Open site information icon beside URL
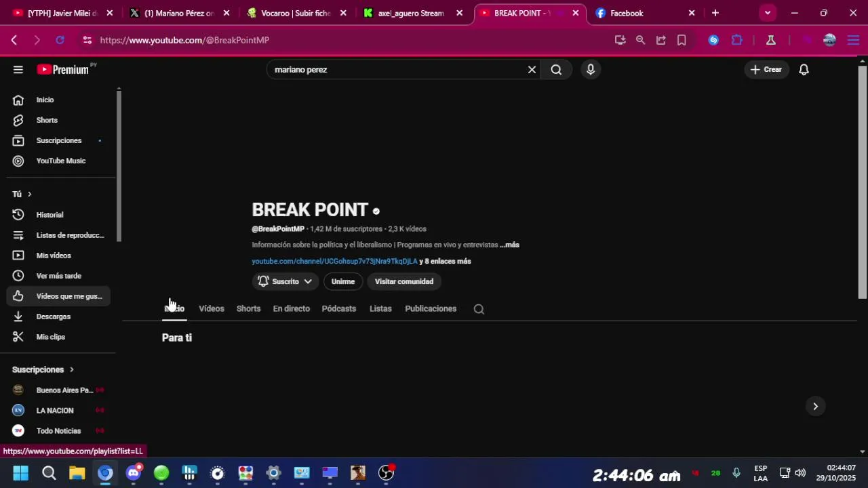The image size is (868, 488). pos(87,40)
